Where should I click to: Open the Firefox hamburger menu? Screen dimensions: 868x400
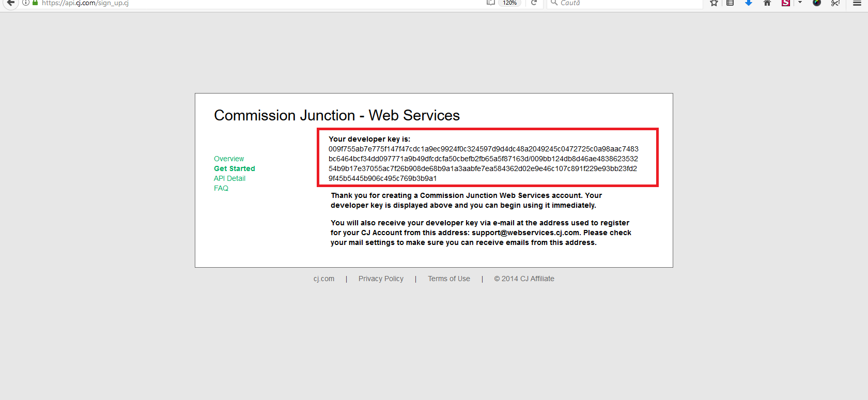point(857,3)
